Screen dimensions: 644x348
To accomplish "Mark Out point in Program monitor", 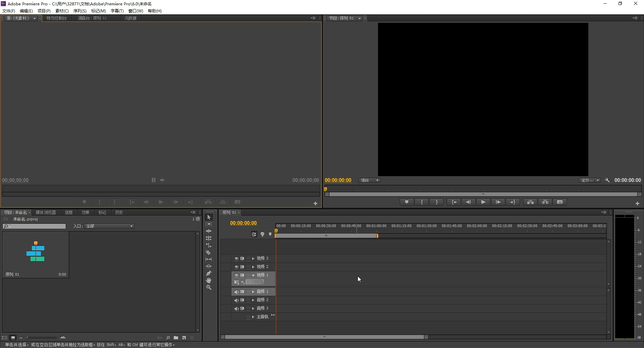I will [437, 202].
